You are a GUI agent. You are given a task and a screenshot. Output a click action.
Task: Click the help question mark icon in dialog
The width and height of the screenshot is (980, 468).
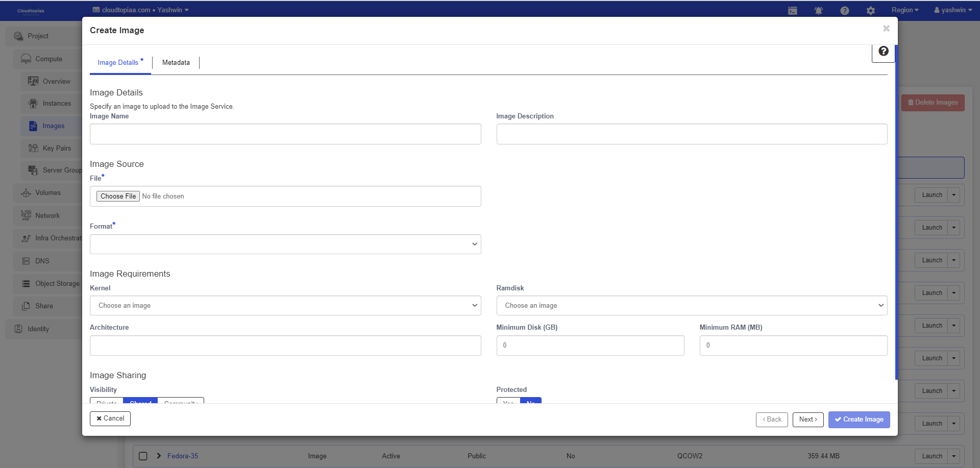(883, 52)
